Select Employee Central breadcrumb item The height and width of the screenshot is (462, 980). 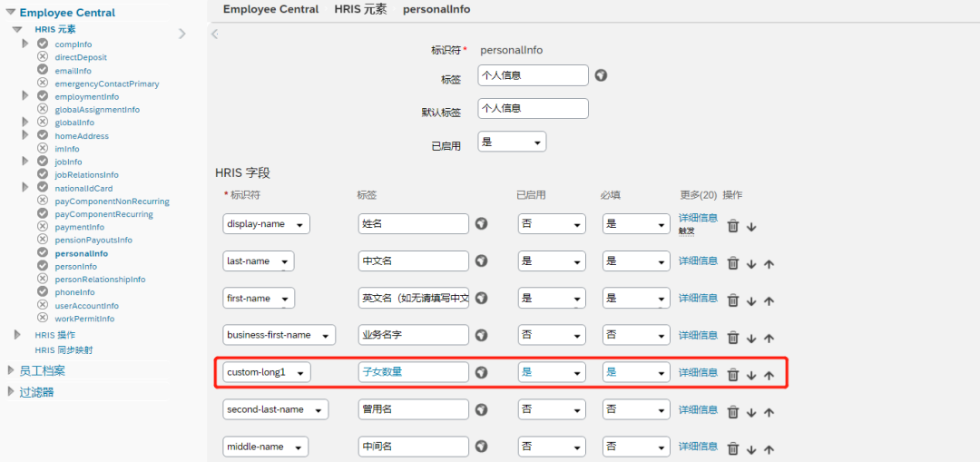point(270,9)
